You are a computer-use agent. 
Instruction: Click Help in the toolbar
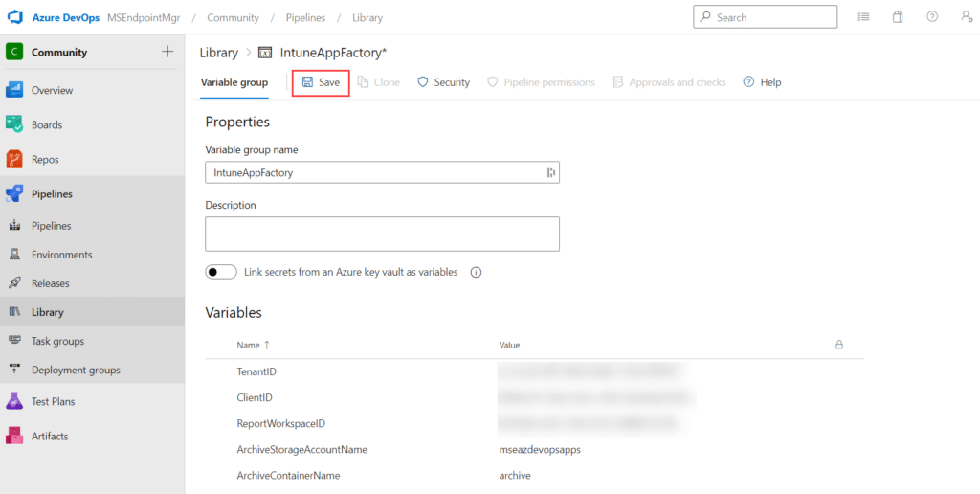click(762, 82)
